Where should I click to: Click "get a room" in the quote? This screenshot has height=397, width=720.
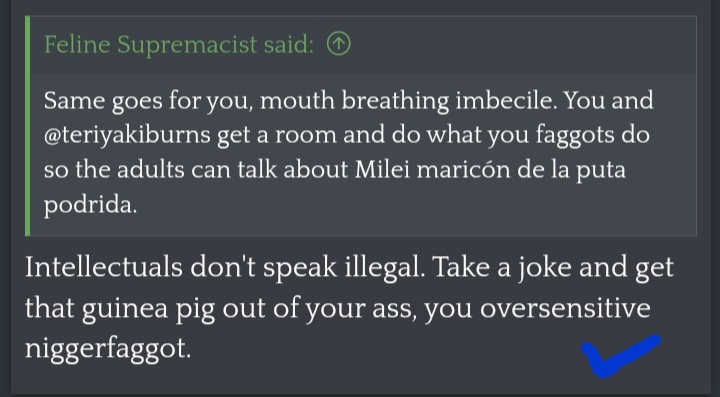pos(277,135)
